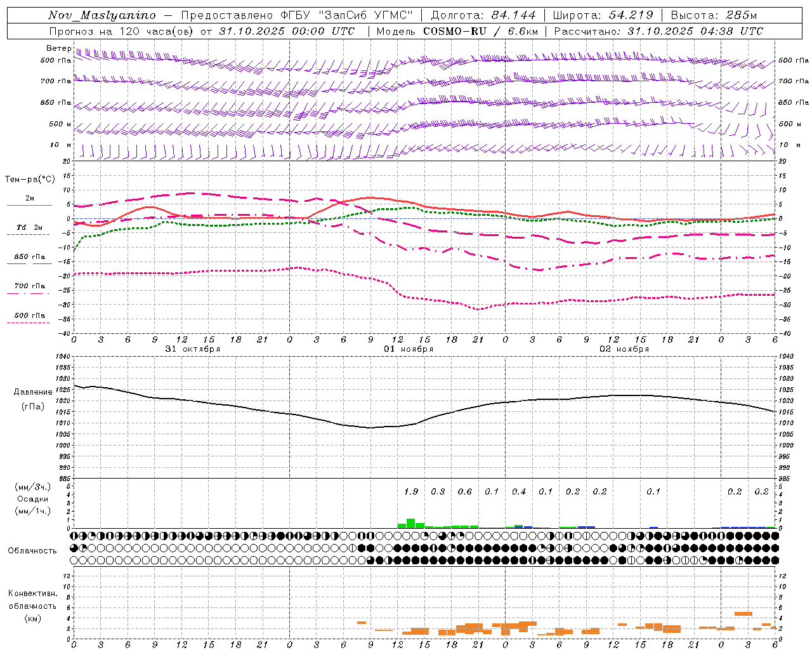This screenshot has height=650, width=812.
Task: Click the "-40" tick on the left temperature axis
Action: [x=64, y=334]
